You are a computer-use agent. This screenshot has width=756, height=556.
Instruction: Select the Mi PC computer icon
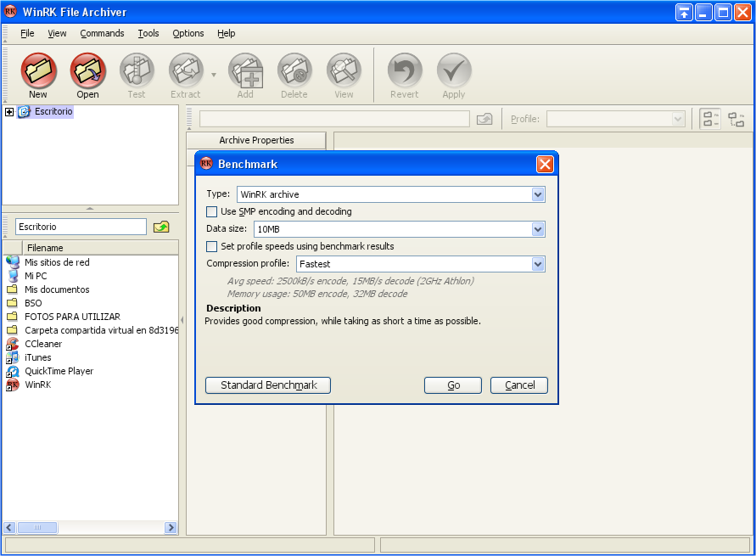(x=13, y=276)
